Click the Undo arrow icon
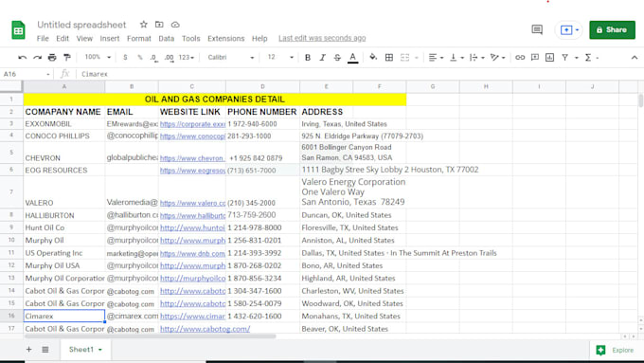This screenshot has width=644, height=363. (22, 58)
